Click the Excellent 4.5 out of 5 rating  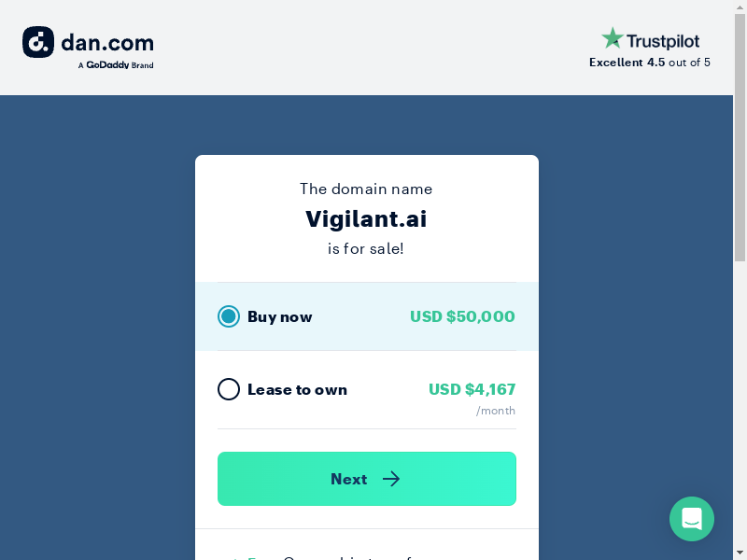650,63
